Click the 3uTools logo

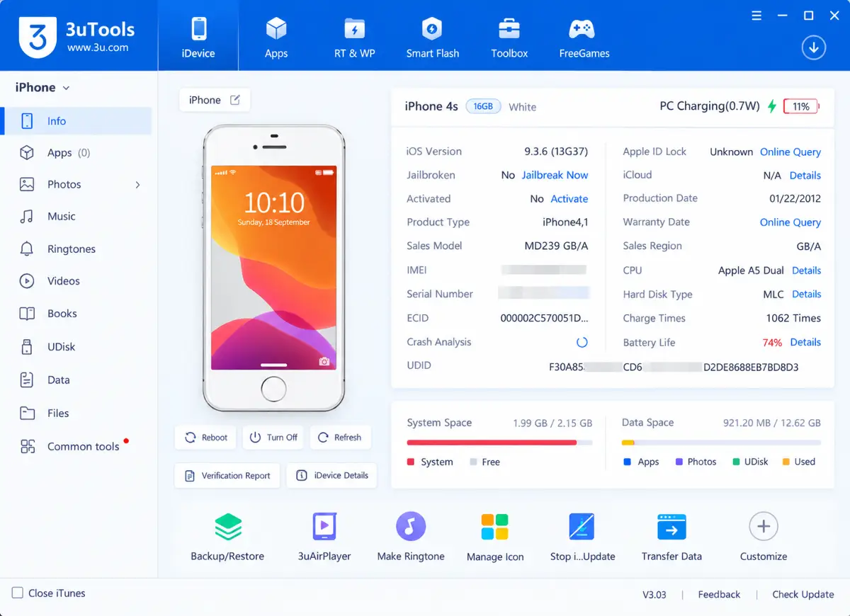(x=38, y=37)
